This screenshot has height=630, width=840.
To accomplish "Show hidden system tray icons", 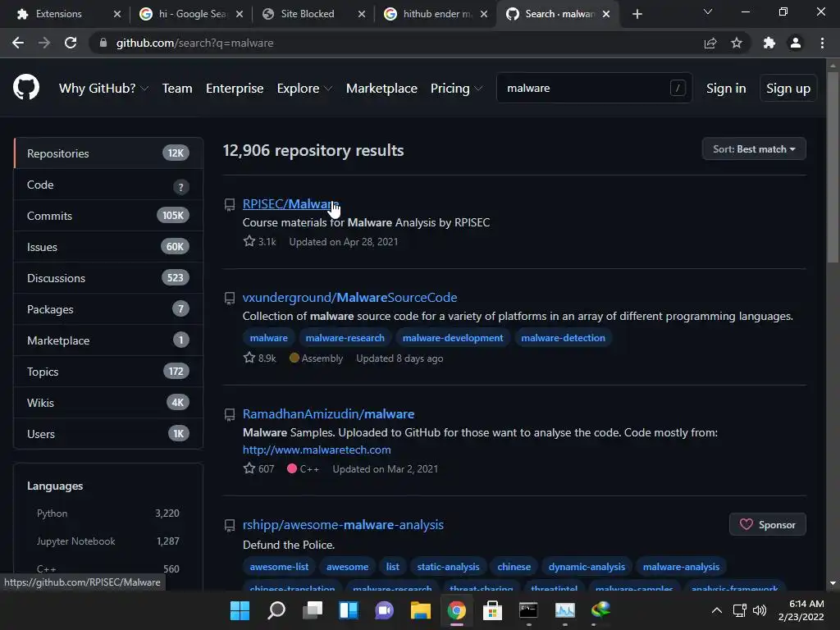I will pos(717,610).
